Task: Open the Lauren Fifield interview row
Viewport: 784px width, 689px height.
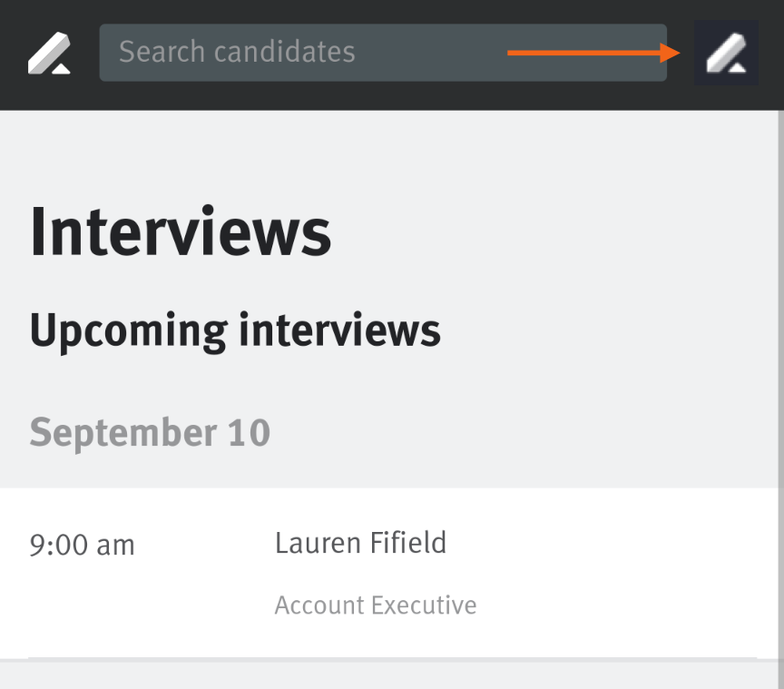Action: (388, 573)
